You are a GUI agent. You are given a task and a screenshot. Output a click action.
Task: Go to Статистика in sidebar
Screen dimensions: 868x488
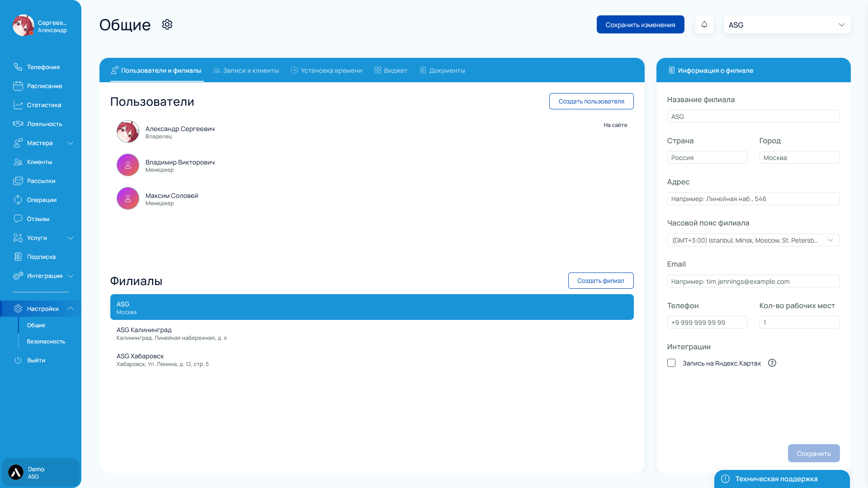[43, 105]
